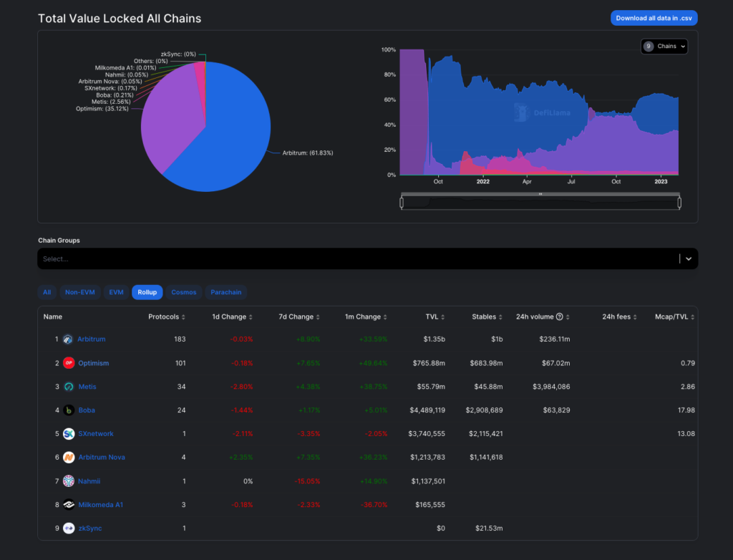733x560 pixels.
Task: Click the right handle of chart range slider
Action: point(679,203)
